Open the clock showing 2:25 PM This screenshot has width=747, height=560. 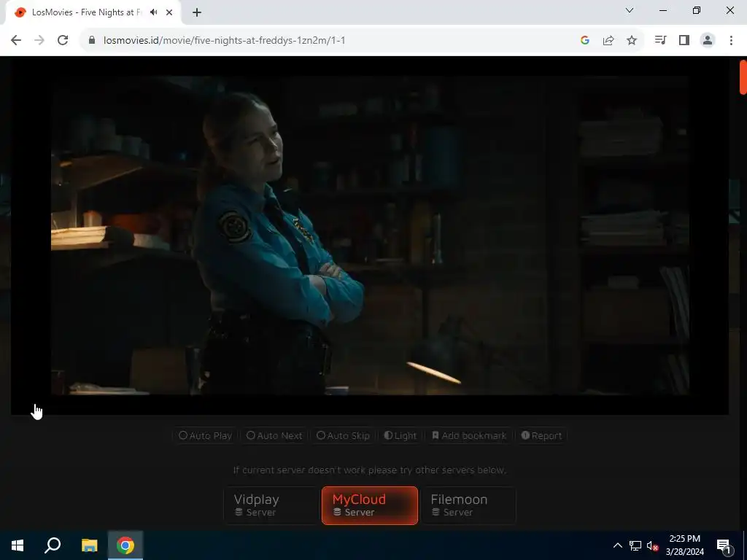coord(684,545)
